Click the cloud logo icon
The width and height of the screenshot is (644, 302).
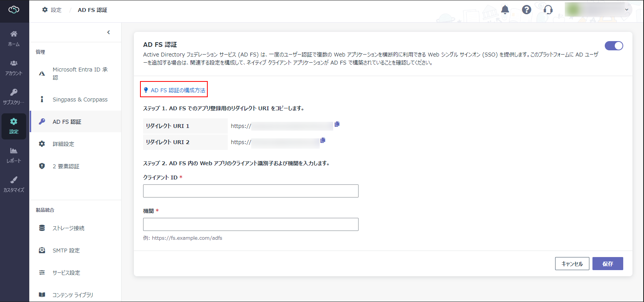(14, 10)
